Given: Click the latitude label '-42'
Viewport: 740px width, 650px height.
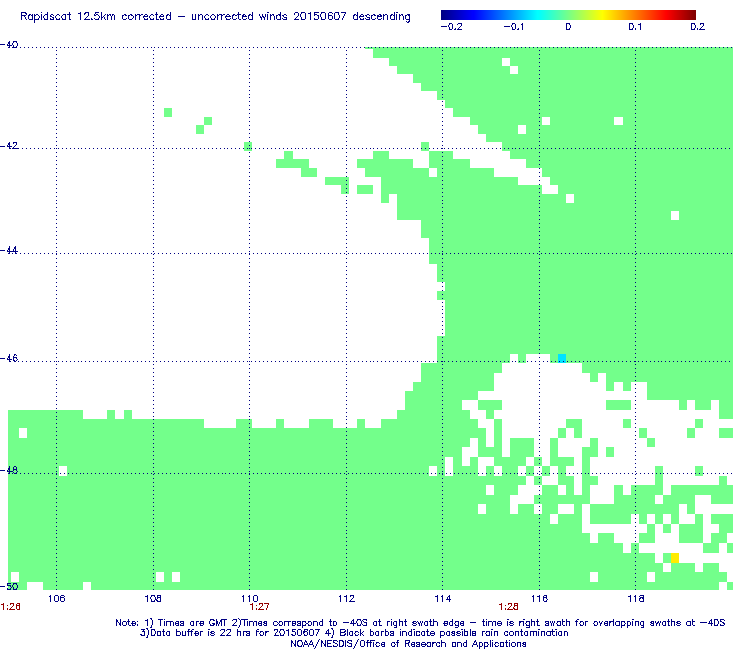Looking at the screenshot, I should (9, 146).
